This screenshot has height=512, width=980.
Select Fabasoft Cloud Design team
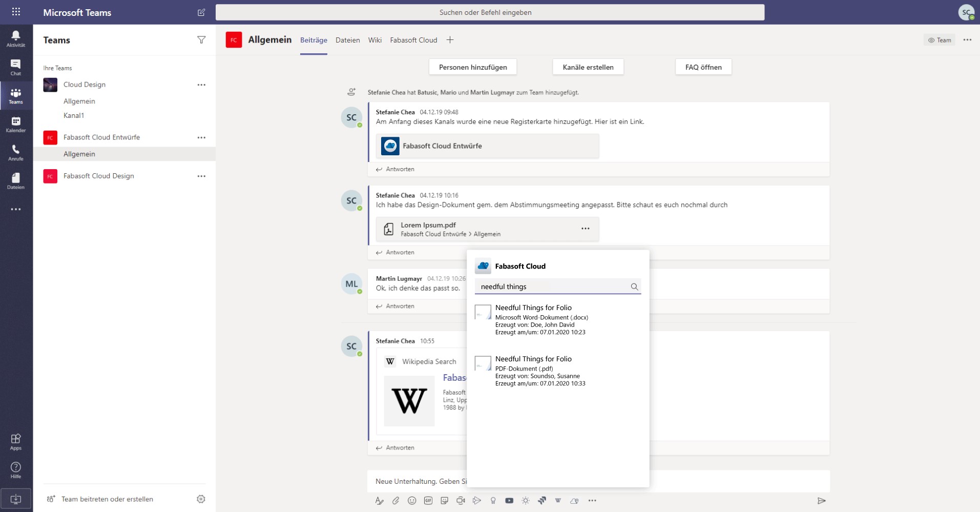click(x=98, y=176)
